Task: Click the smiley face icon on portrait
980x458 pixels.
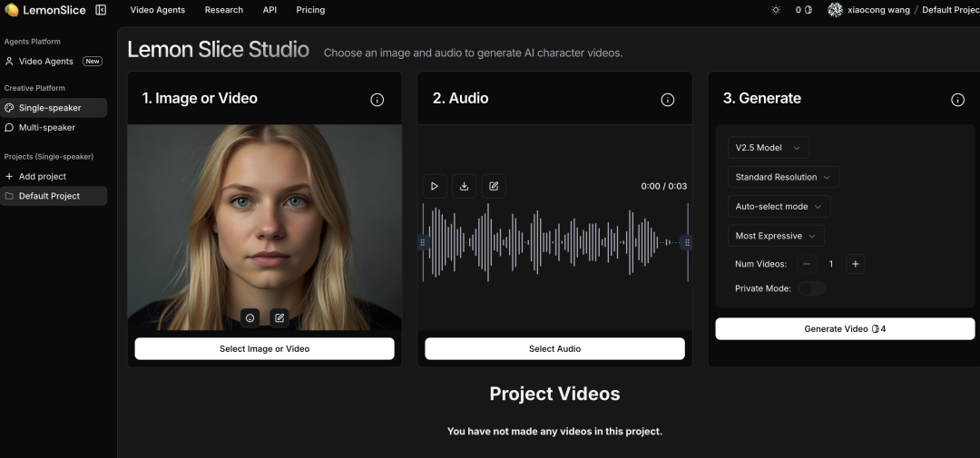Action: click(250, 317)
